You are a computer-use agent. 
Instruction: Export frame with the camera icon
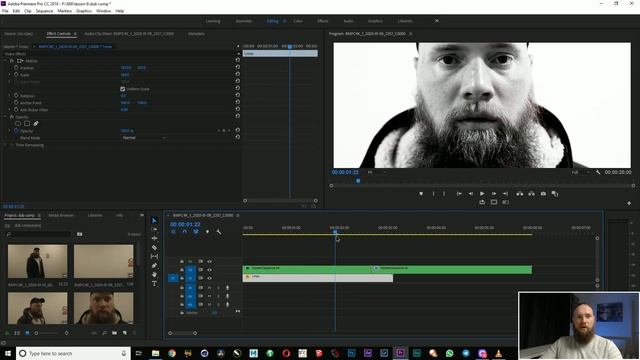(543, 194)
